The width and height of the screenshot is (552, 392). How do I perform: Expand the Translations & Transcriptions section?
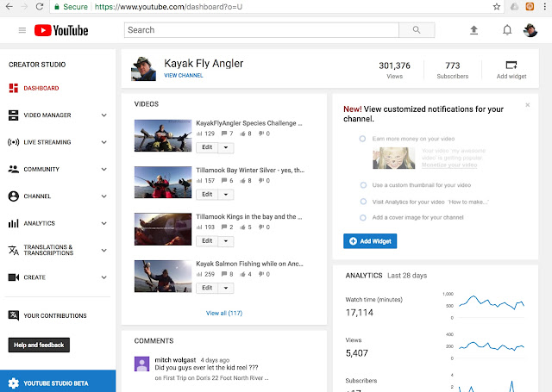tap(103, 251)
